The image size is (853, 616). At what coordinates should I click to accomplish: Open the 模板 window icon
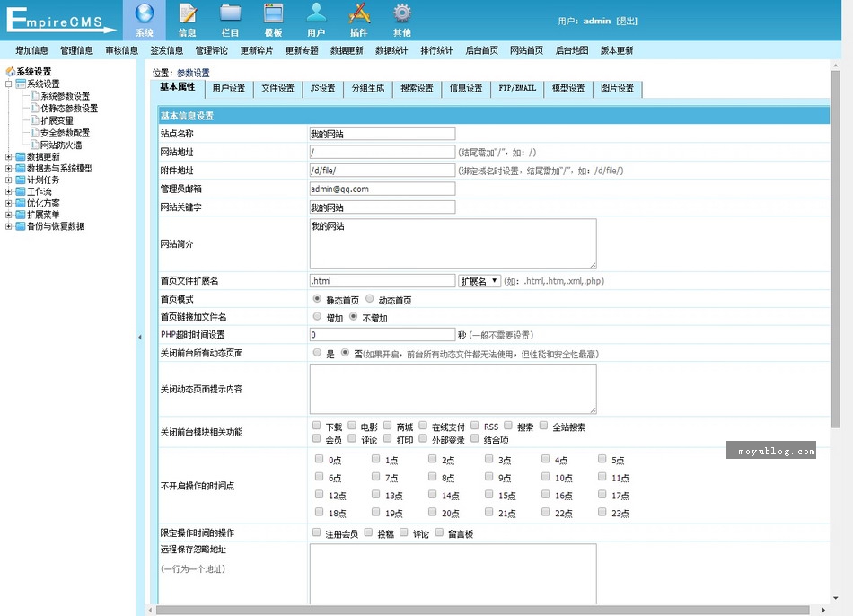click(273, 13)
